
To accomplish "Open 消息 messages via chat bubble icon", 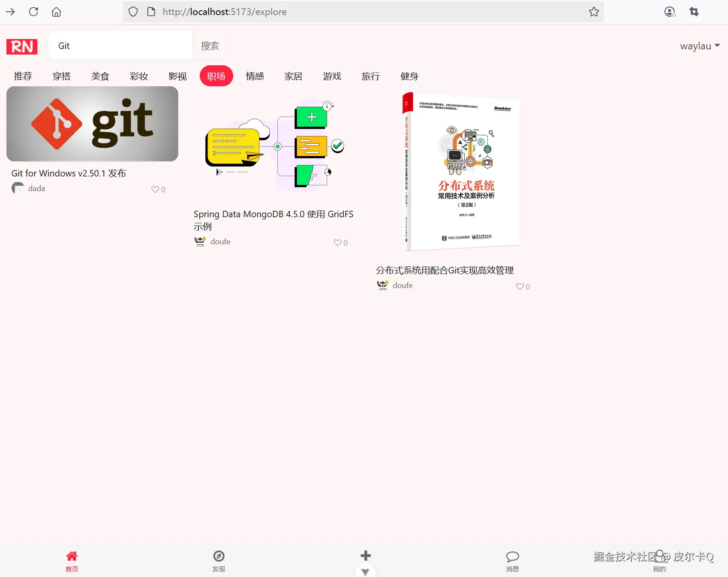I will coord(512,556).
